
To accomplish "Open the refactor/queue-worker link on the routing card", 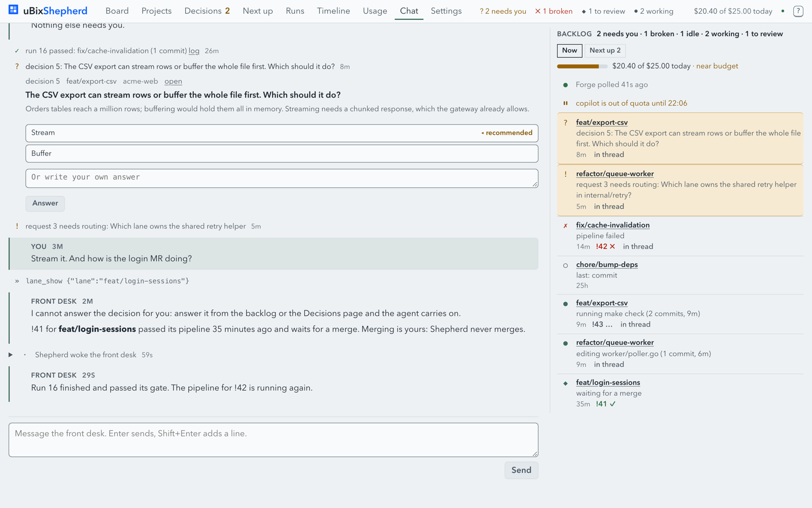I will point(615,174).
